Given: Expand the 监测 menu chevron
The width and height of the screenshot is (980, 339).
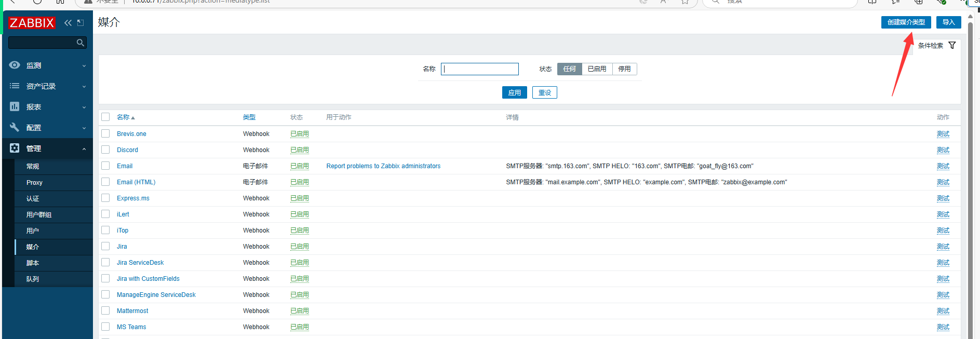Looking at the screenshot, I should click(x=84, y=66).
